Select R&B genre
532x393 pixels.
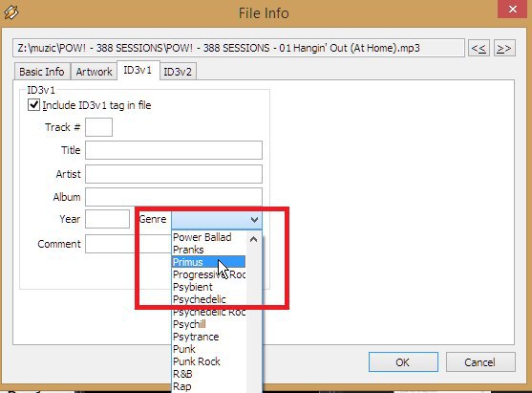pyautogui.click(x=208, y=374)
